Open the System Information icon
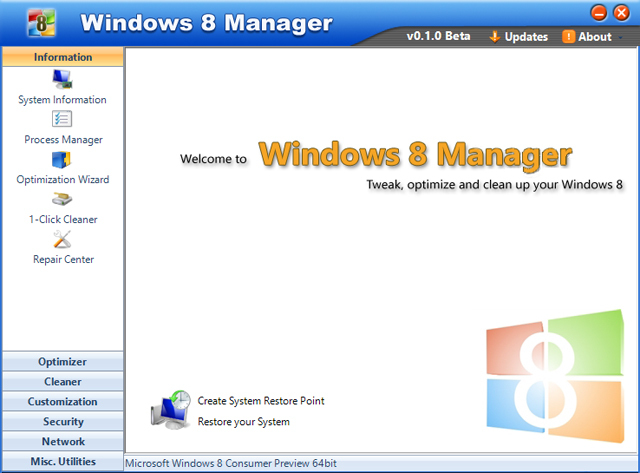The height and width of the screenshot is (473, 640). coord(62,80)
